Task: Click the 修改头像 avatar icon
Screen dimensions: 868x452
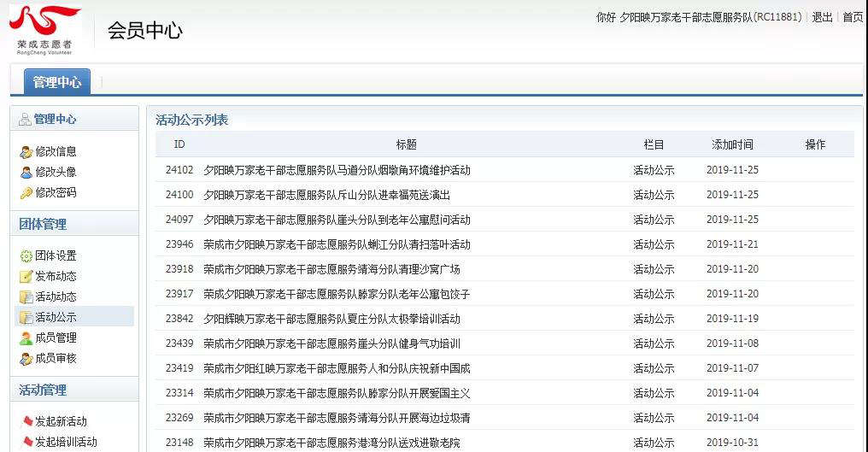Action: pos(26,173)
